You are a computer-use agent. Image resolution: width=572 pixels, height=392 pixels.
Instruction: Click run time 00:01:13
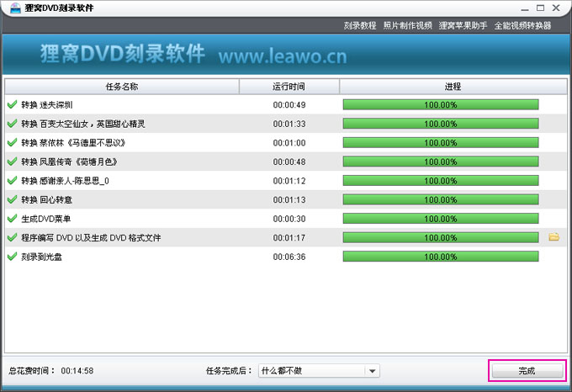289,200
